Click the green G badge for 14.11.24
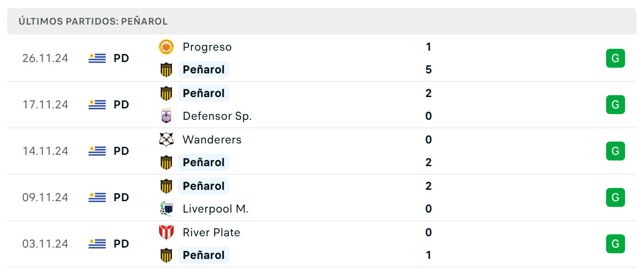The width and height of the screenshot is (644, 276). (616, 151)
